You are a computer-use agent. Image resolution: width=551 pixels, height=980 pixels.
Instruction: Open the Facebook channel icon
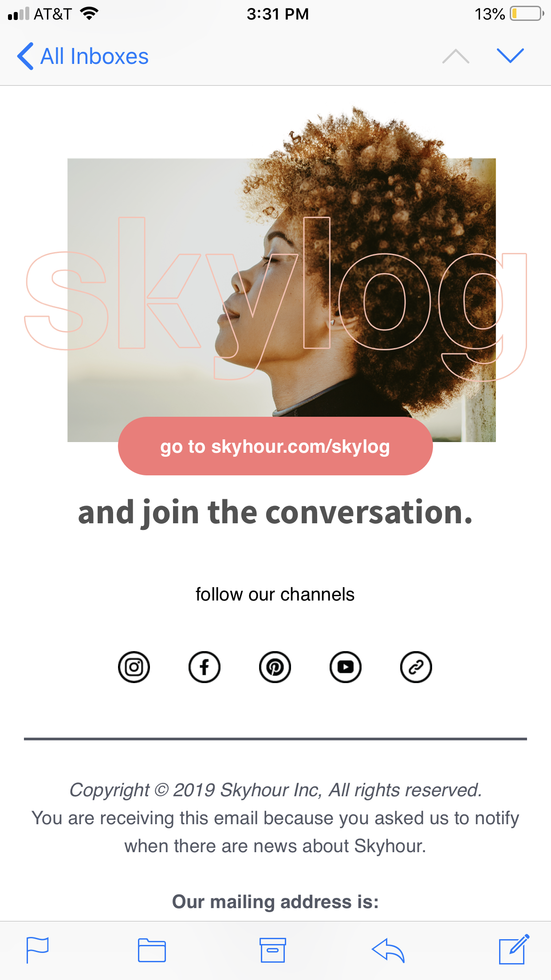click(205, 667)
